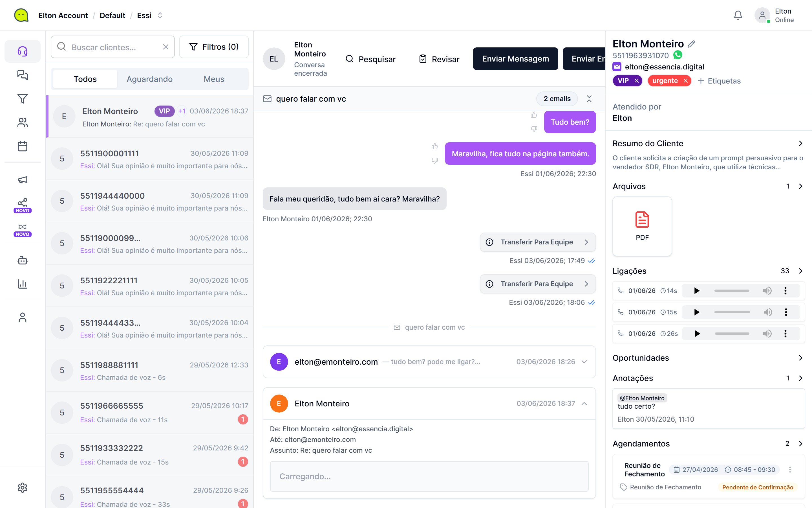Expand the Oportunidades section
The image size is (812, 508).
tap(801, 358)
